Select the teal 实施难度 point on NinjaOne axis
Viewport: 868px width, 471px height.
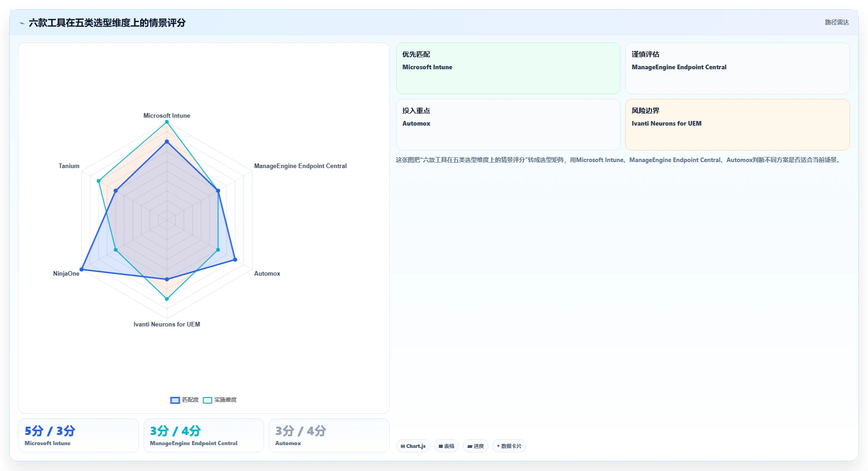coord(116,250)
